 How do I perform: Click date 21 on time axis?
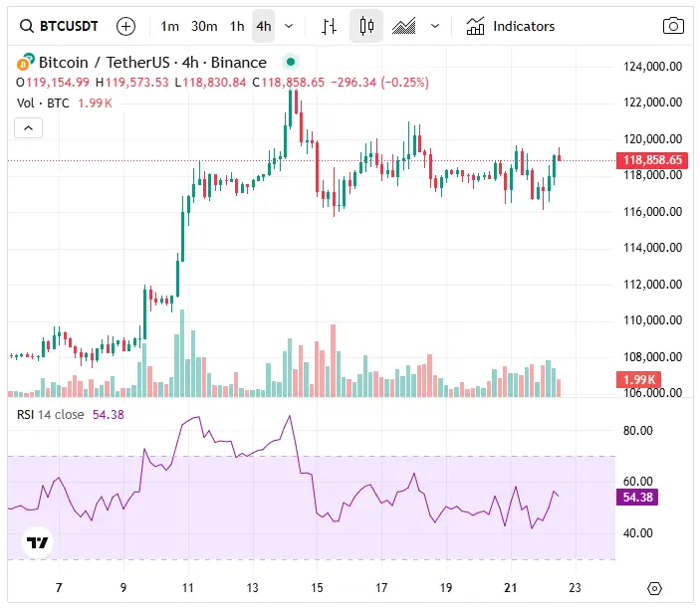pyautogui.click(x=510, y=587)
